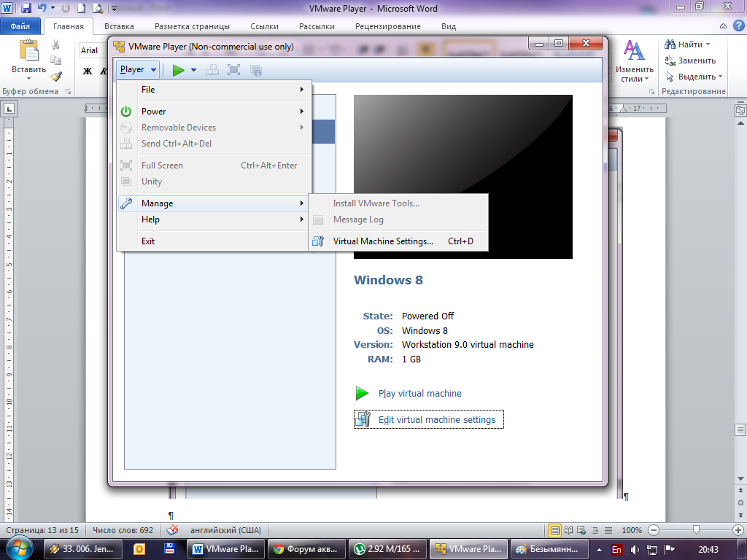The height and width of the screenshot is (560, 747).
Task: Click the zoom out minus button
Action: 654,530
